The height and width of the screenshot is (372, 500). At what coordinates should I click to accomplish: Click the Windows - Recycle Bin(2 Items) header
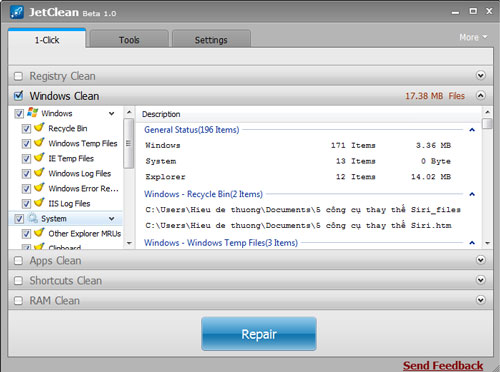click(203, 194)
